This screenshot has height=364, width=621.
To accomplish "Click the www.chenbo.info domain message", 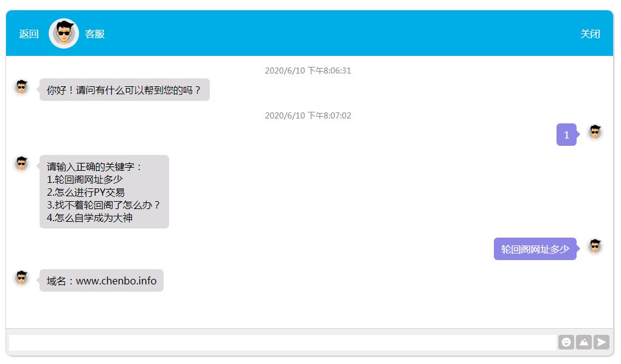I will [102, 281].
